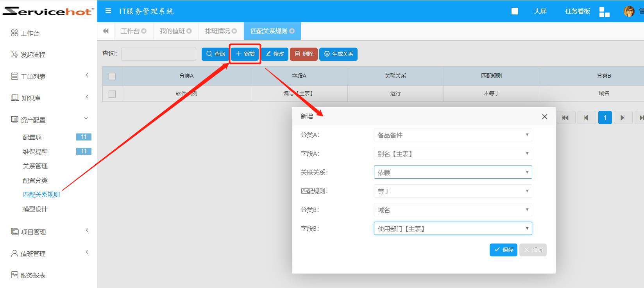Close the 工作台 tab via its x icon
Image resolution: width=644 pixels, height=288 pixels.
click(144, 31)
